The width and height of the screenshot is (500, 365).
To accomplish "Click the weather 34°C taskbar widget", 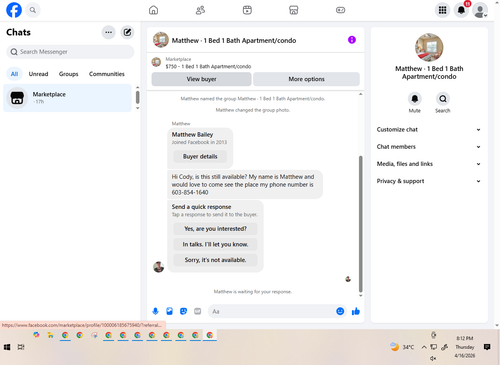I will [x=402, y=347].
